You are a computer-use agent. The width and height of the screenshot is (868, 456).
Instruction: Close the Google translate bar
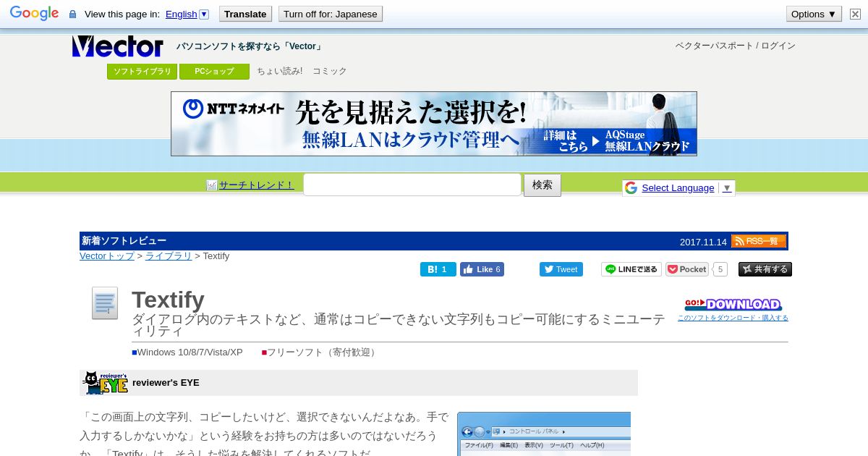tap(855, 14)
